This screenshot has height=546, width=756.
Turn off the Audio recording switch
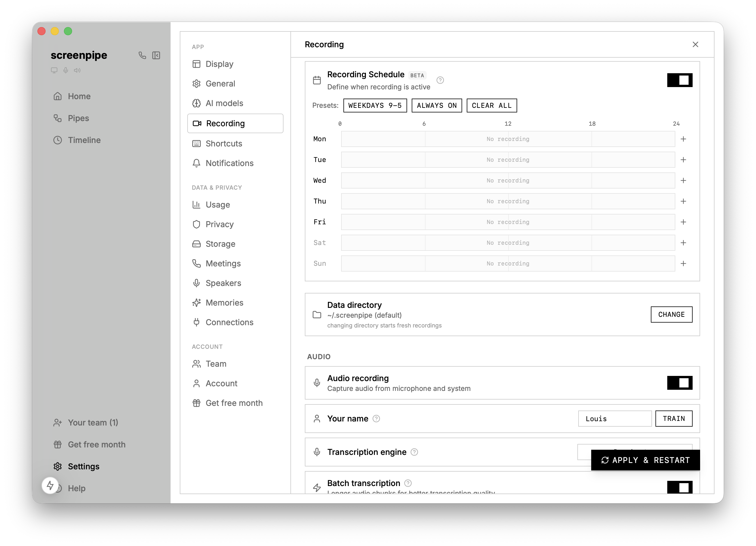[x=679, y=383]
